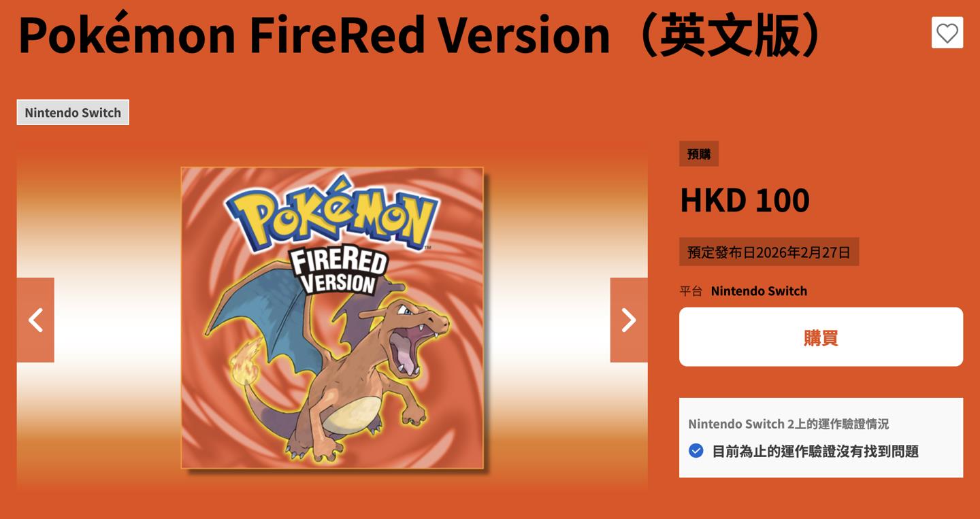Click the 預定發布日2026年2月27日 release date label
The width and height of the screenshot is (980, 519).
(769, 252)
